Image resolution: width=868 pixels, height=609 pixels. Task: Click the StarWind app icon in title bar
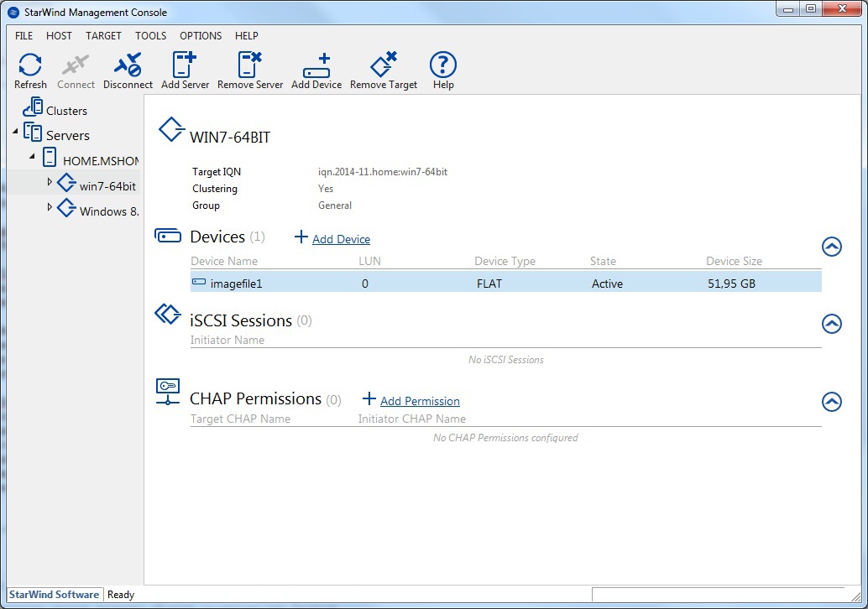coord(13,13)
